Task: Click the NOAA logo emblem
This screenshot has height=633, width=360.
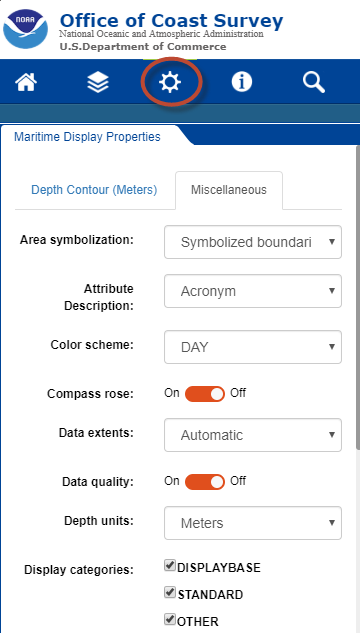Action: point(25,29)
